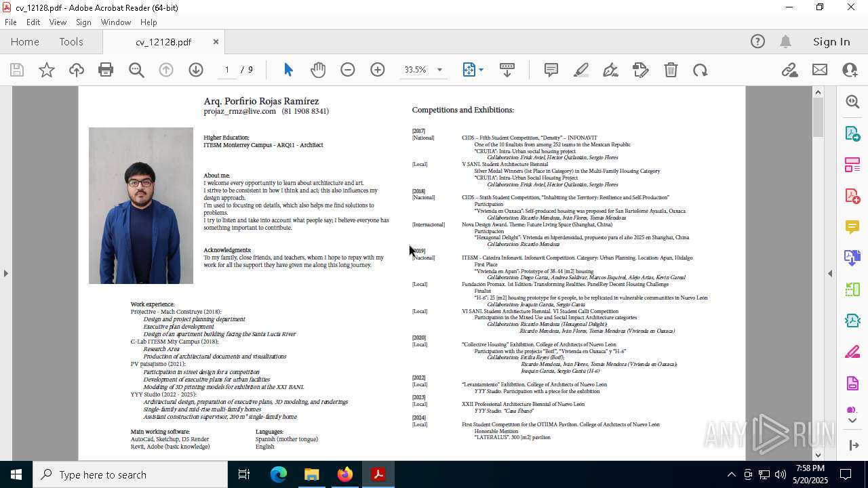Open Export PDF tool in right pane
Screen dimensions: 868x488
852,133
